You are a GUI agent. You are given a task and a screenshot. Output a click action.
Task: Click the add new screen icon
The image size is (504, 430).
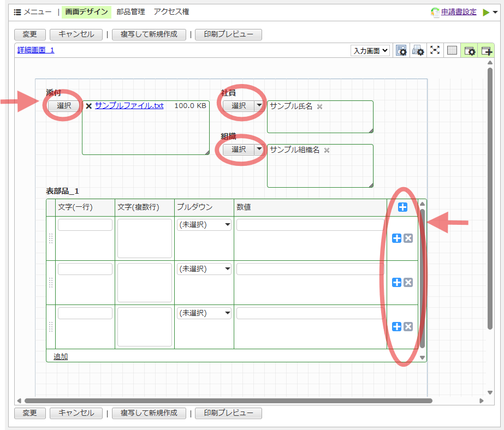pos(486,51)
